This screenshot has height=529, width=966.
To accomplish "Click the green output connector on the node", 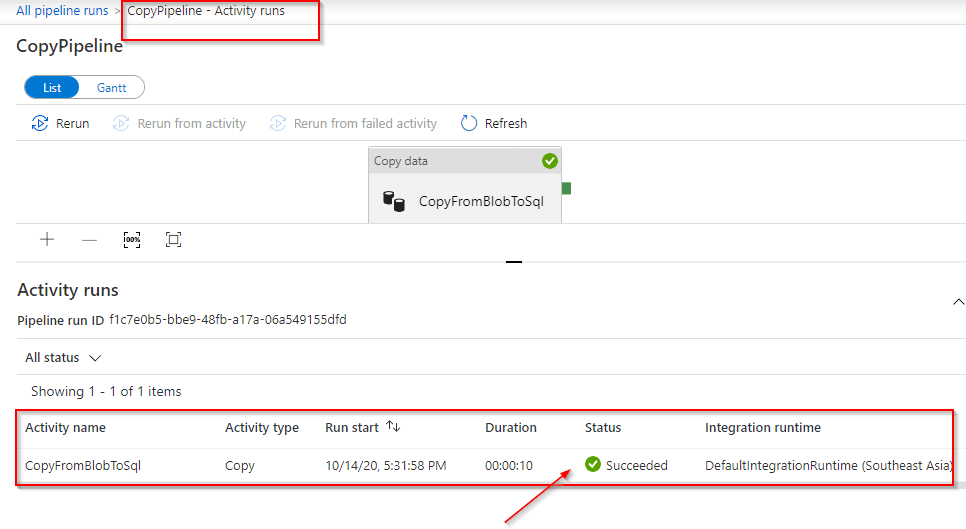I will tap(566, 188).
